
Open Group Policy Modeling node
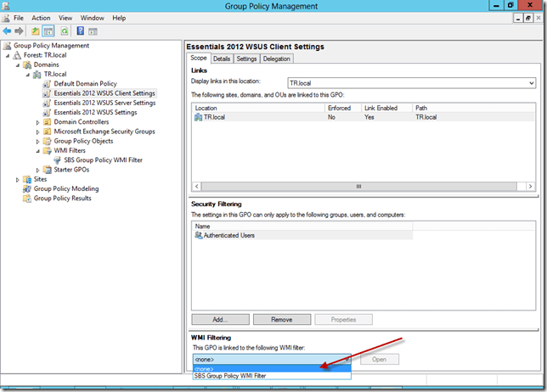pyautogui.click(x=65, y=188)
